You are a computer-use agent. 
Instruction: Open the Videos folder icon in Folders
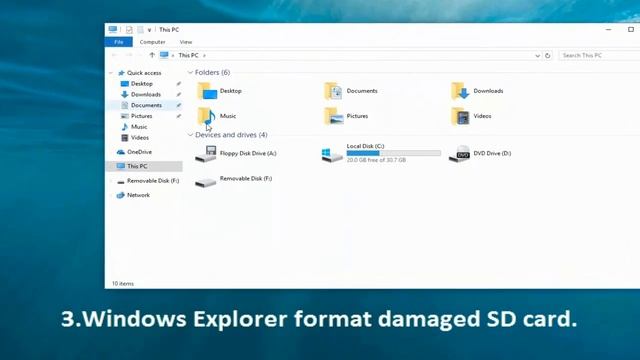point(460,116)
